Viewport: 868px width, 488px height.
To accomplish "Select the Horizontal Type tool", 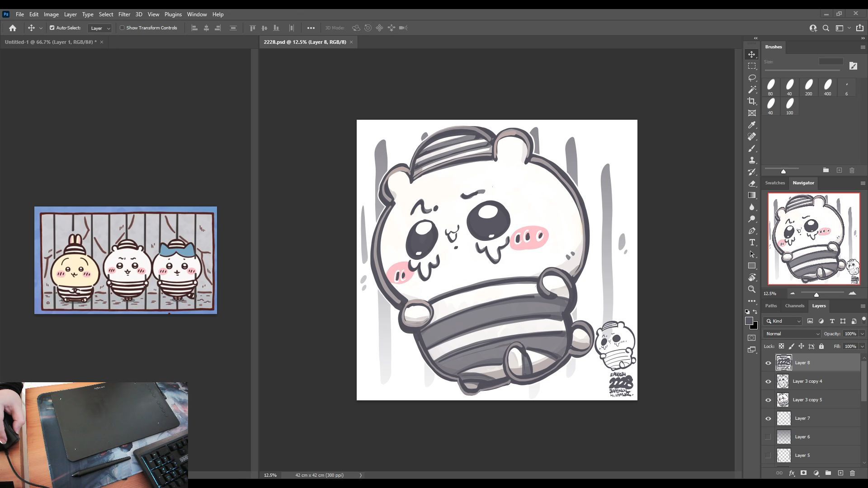I will (x=752, y=243).
